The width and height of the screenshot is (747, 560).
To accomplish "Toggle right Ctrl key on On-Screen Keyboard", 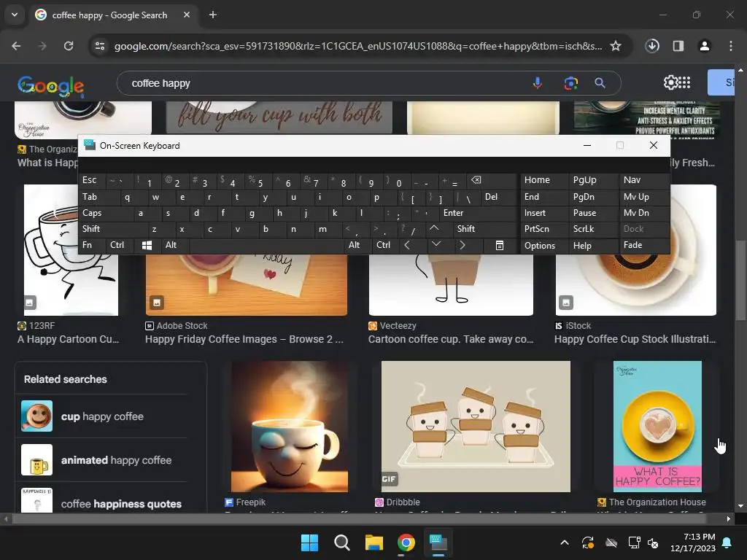I will pos(386,245).
